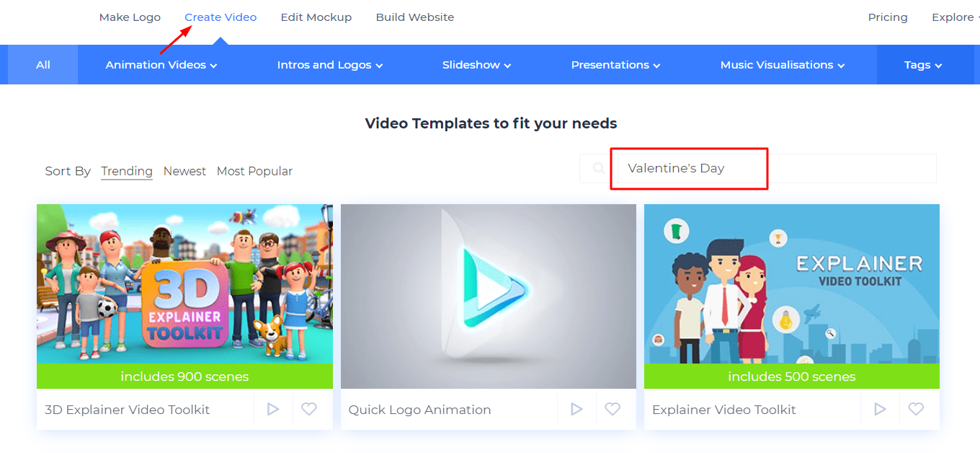Go to Build Website

[x=414, y=17]
